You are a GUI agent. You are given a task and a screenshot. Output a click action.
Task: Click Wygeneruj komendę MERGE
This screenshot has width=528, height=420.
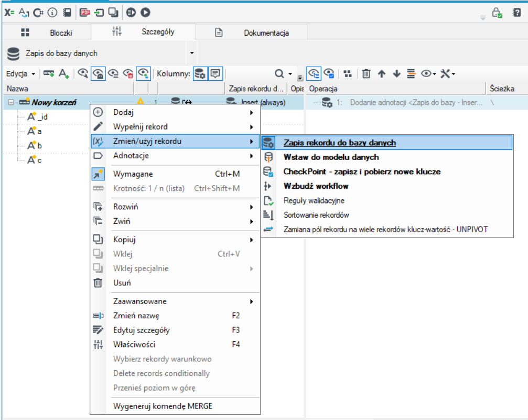coord(175,406)
